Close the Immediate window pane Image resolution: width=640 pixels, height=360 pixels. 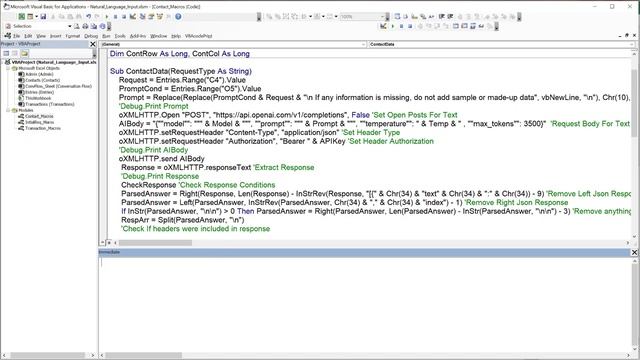pyautogui.click(x=634, y=253)
